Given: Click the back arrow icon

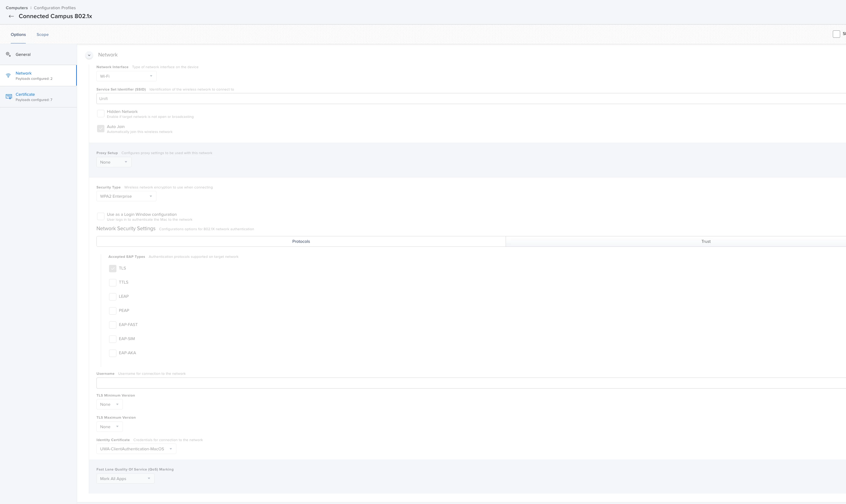Looking at the screenshot, I should pyautogui.click(x=11, y=16).
